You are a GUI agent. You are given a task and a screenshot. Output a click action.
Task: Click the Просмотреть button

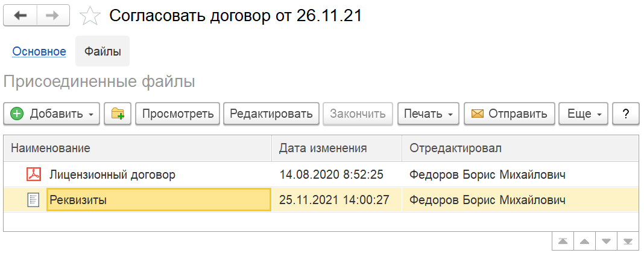(177, 114)
